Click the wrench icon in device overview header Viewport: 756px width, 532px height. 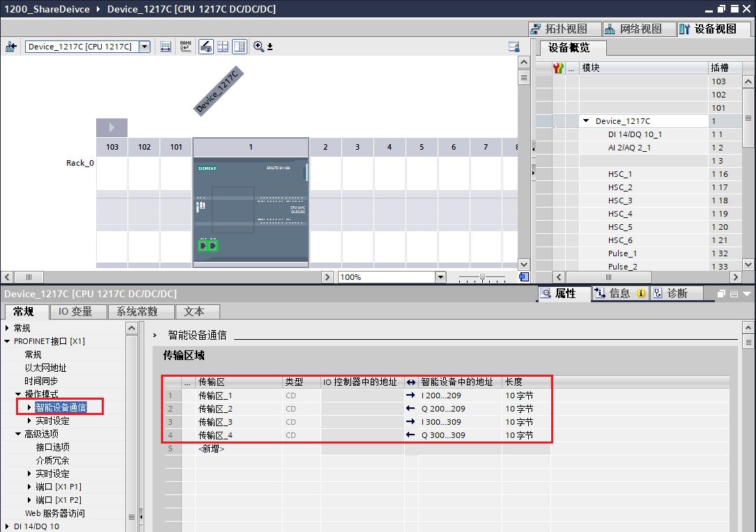point(558,68)
